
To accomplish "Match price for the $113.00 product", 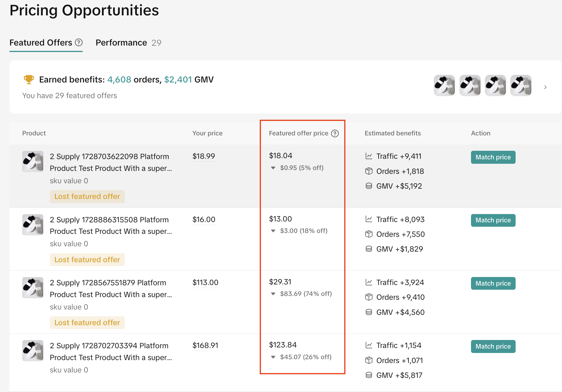I will 493,283.
